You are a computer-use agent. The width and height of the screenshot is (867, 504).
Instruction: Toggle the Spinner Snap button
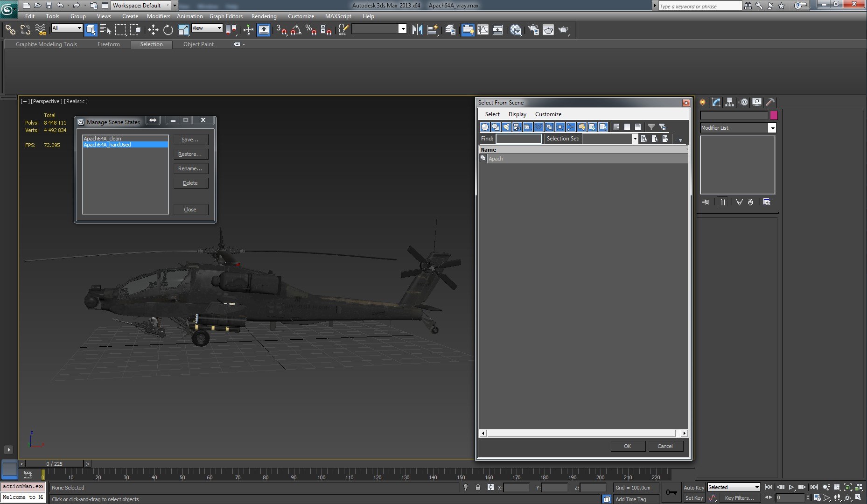point(326,30)
